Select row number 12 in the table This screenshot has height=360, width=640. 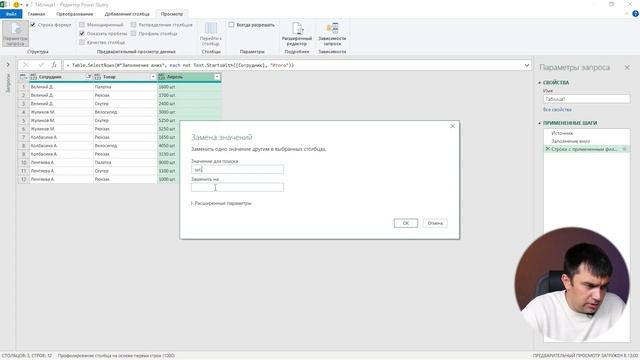[24, 179]
